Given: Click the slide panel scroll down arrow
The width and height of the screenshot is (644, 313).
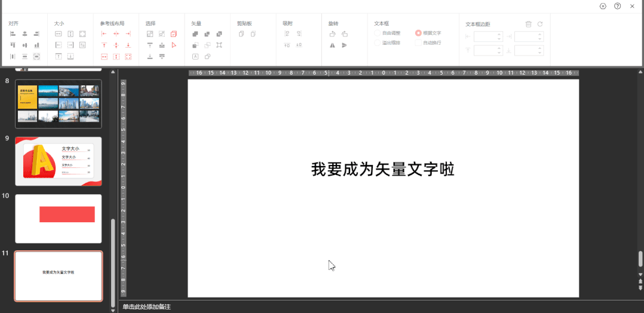Looking at the screenshot, I should [x=114, y=311].
